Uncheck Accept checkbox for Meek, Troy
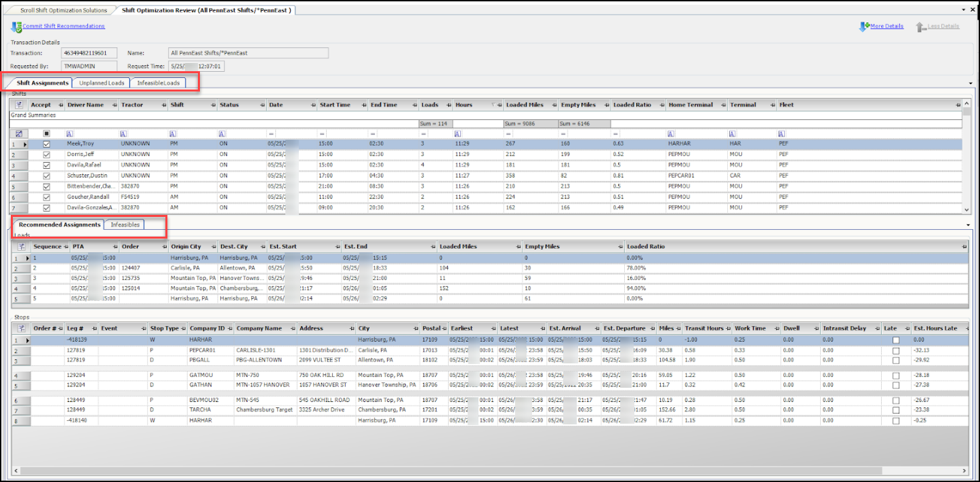This screenshot has height=482, width=980. (47, 144)
